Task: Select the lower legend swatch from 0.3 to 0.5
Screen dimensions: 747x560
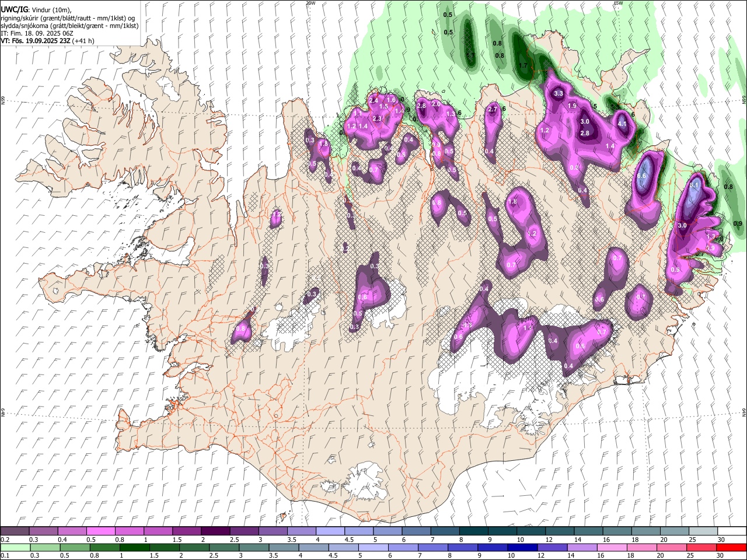Action: 45,547
